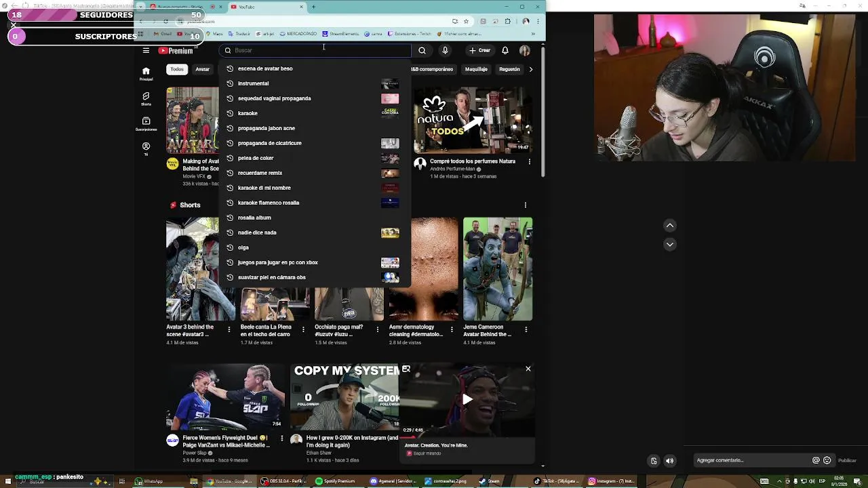Open OBS 32.0.4 from taskbar
868x488 pixels.
tap(285, 481)
